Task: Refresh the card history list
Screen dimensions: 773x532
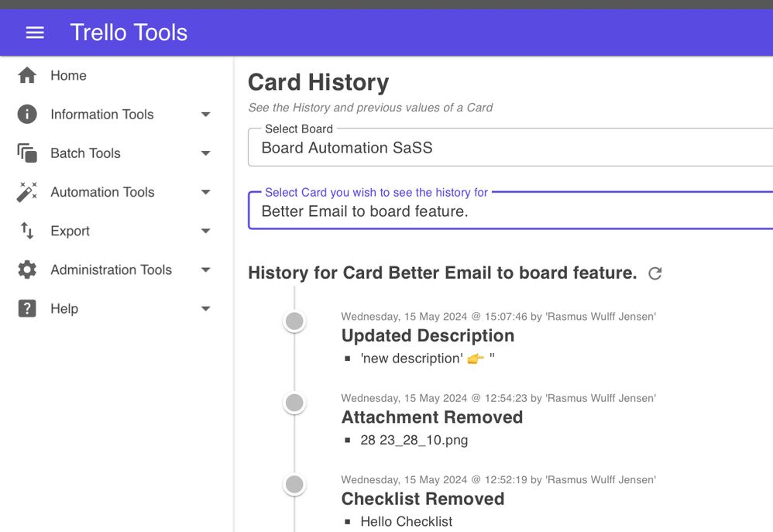Action: click(x=654, y=273)
